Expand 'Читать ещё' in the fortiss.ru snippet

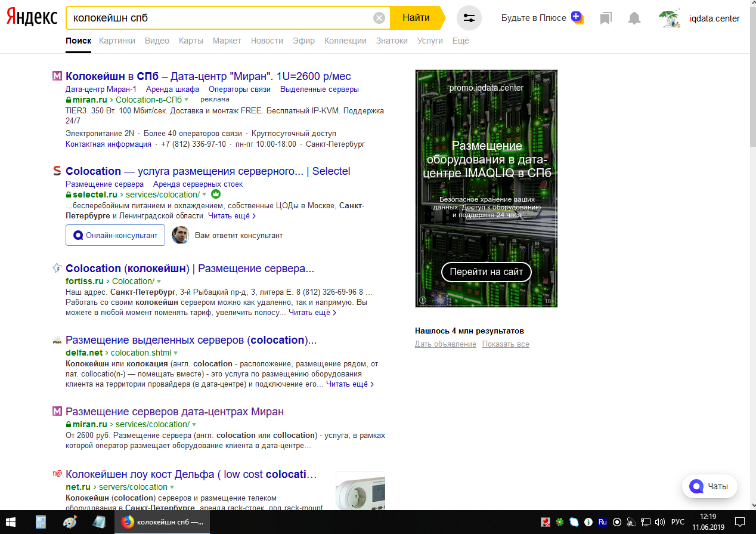(312, 312)
